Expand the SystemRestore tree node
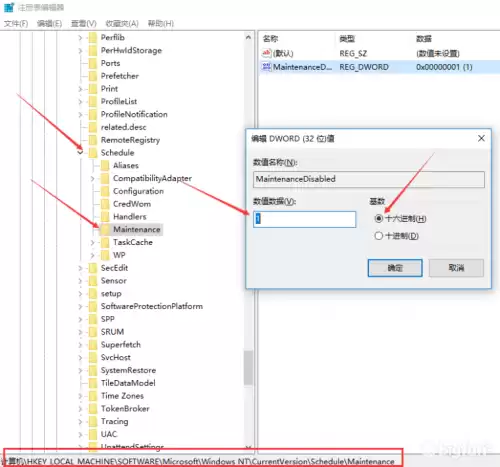The width and height of the screenshot is (500, 467). click(80, 370)
